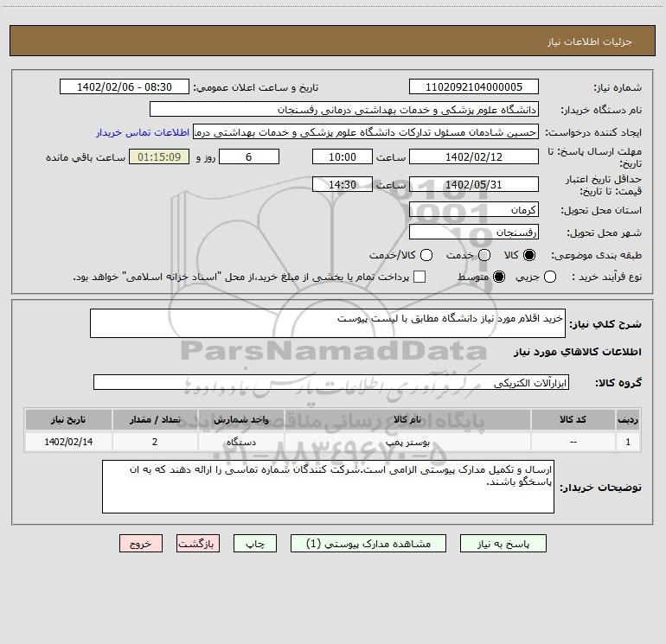Image resolution: width=666 pixels, height=644 pixels.
Task: Click the گروه کالا field ابزارآلات الکتریکی
Action: 331,382
